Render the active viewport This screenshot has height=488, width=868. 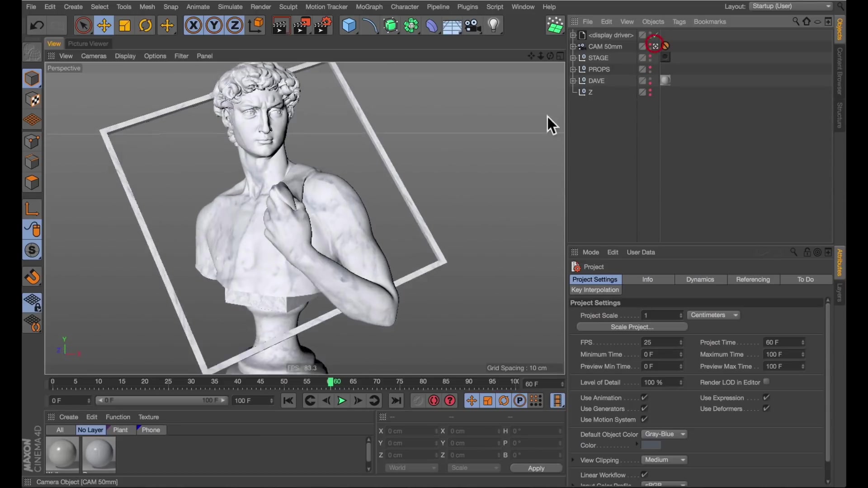tap(280, 25)
